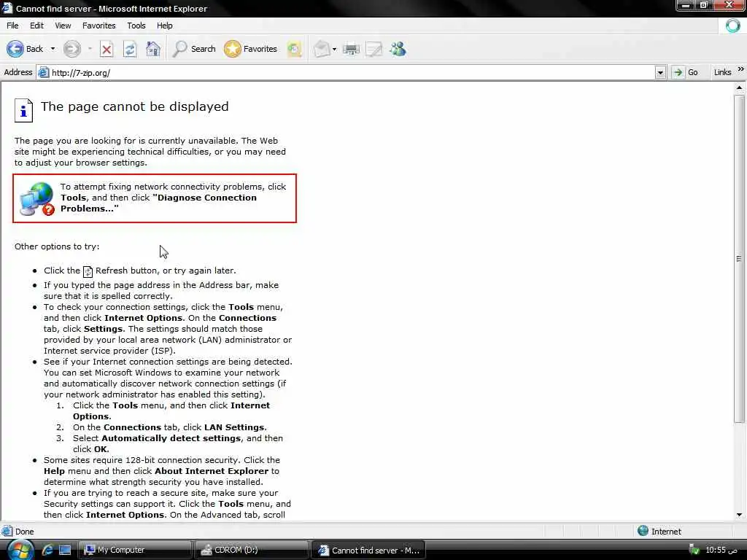
Task: Open the Tools menu
Action: 136,26
